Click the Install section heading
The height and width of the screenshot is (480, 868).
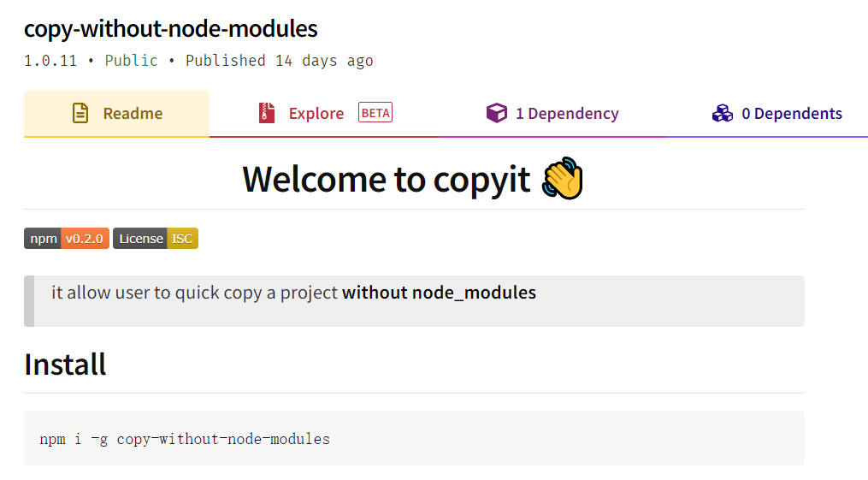[x=65, y=364]
